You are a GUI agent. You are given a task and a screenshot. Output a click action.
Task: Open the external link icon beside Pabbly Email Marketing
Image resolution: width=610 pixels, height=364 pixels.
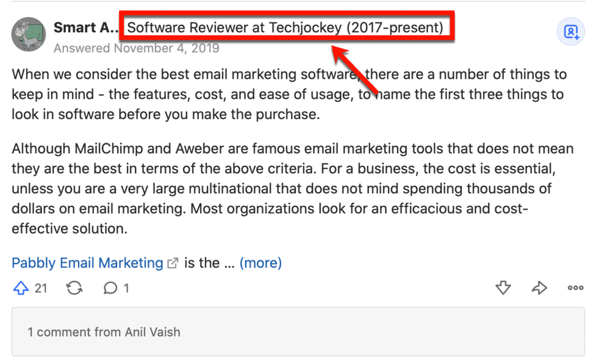point(172,262)
